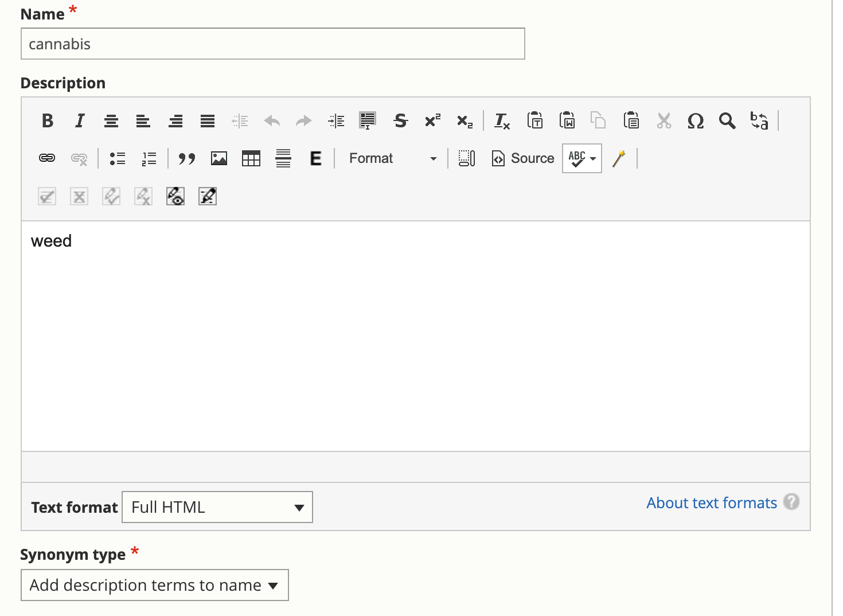Insert a horizontal line
The height and width of the screenshot is (616, 843).
click(283, 158)
